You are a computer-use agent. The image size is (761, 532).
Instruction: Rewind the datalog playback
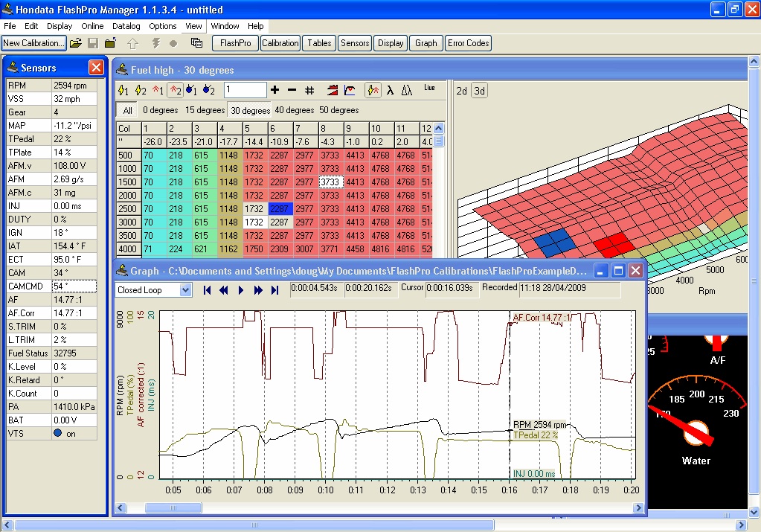tap(224, 290)
